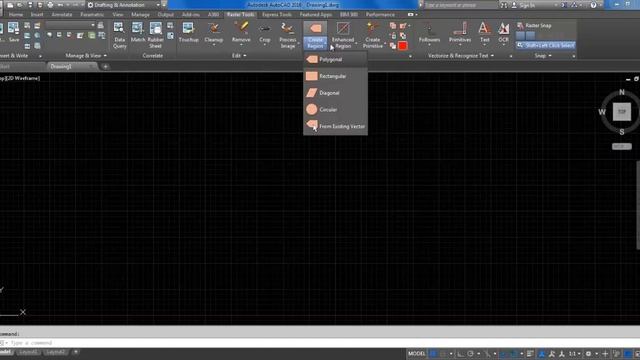Select the Primitives vectorize tool

[x=460, y=33]
